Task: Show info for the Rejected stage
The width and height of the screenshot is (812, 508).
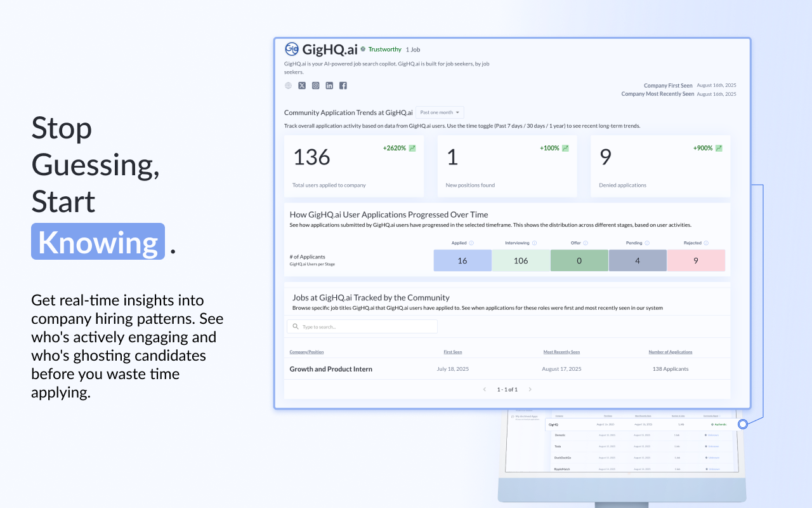Action: point(706,243)
